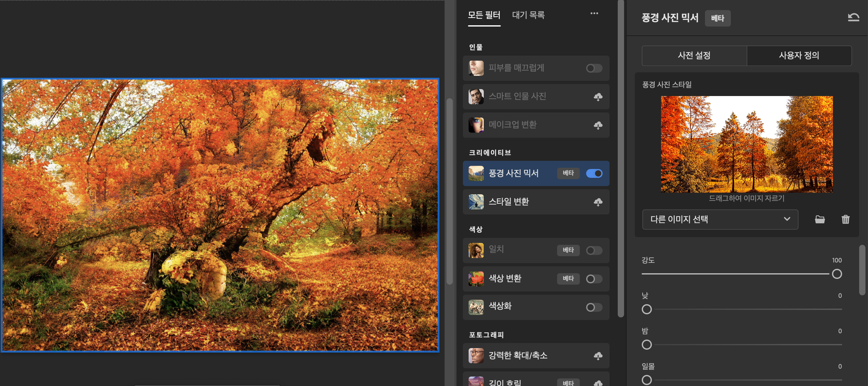Image resolution: width=868 pixels, height=386 pixels.
Task: Download the 메이크업 변환 filter via cloud icon
Action: tap(598, 125)
